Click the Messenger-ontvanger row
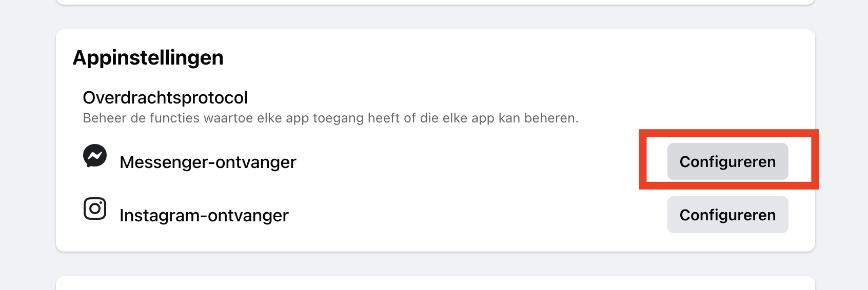The width and height of the screenshot is (868, 290). click(436, 161)
